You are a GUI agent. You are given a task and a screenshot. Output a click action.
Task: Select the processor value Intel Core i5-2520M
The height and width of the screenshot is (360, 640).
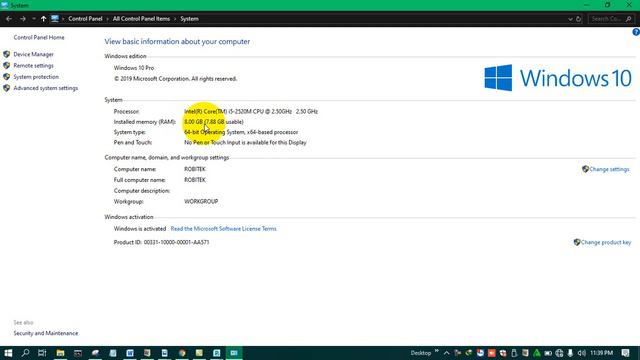(x=251, y=111)
